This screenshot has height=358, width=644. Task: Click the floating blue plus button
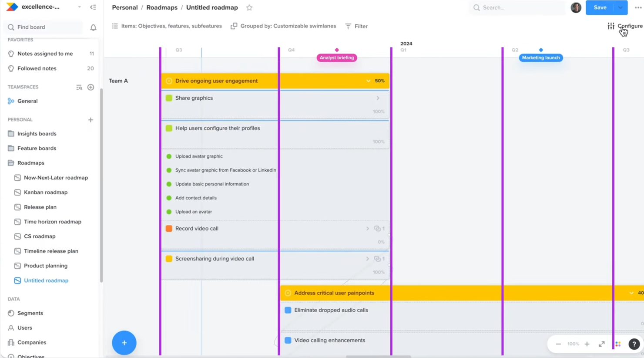click(124, 343)
